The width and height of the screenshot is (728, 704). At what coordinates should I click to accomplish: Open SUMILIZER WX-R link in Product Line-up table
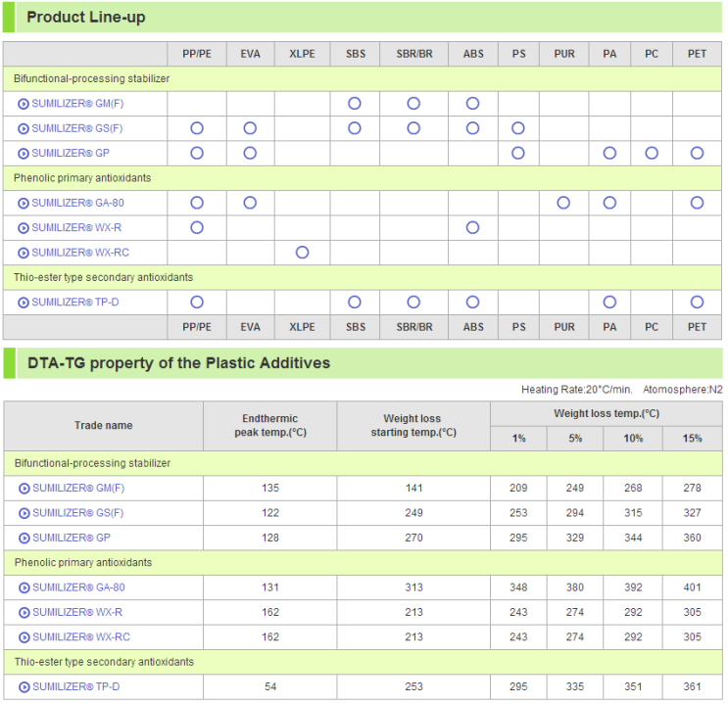(76, 228)
